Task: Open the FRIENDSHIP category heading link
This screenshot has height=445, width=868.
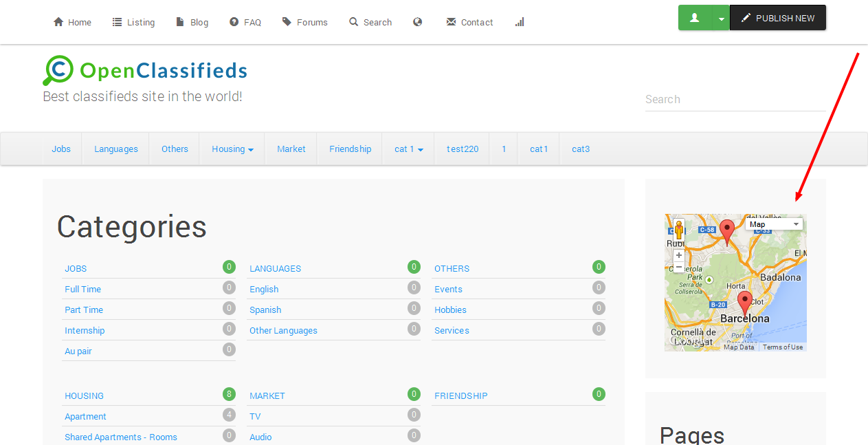Action: (461, 396)
